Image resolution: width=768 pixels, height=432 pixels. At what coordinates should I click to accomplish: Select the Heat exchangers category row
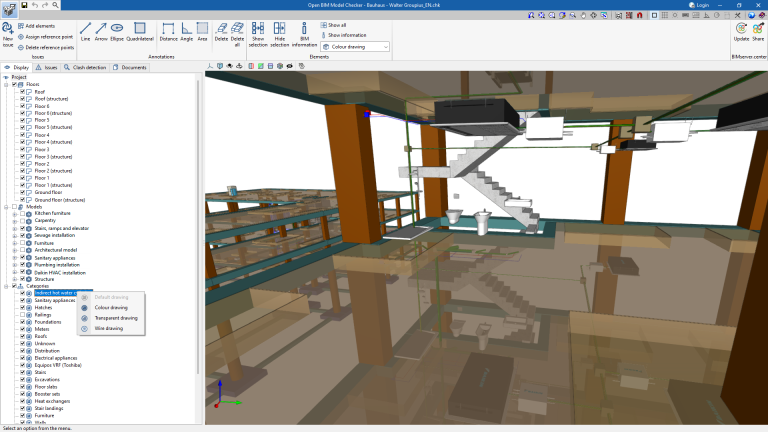point(52,401)
